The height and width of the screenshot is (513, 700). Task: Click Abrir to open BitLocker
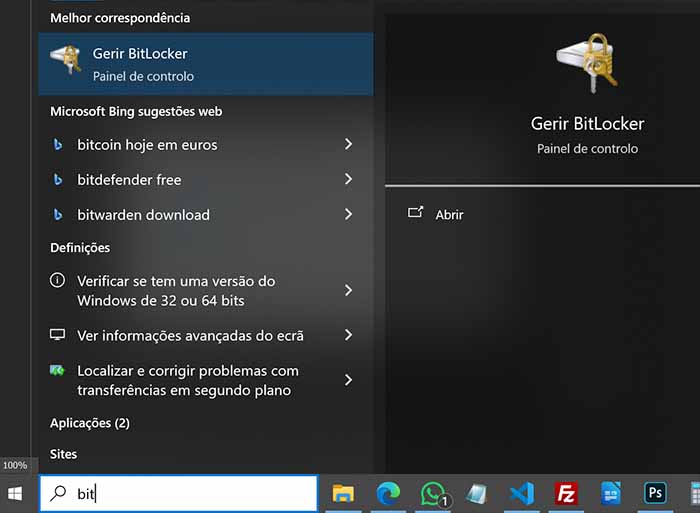tap(449, 215)
